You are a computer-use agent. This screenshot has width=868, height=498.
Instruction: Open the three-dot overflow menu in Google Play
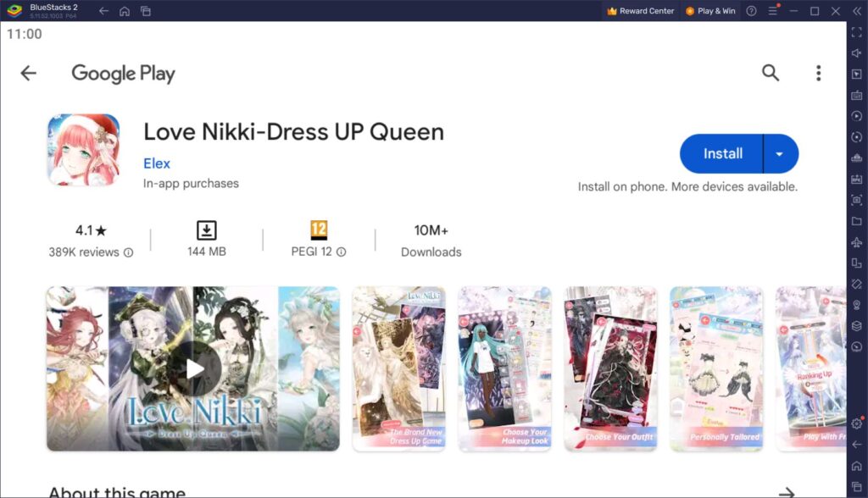coord(818,73)
